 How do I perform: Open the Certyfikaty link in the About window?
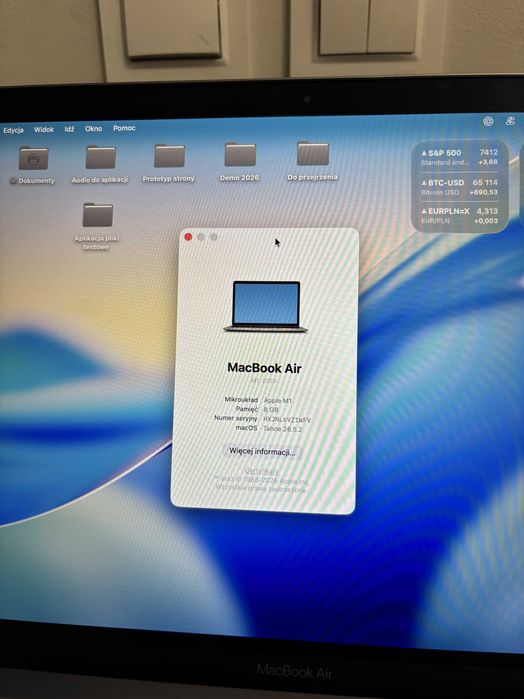coord(262,471)
